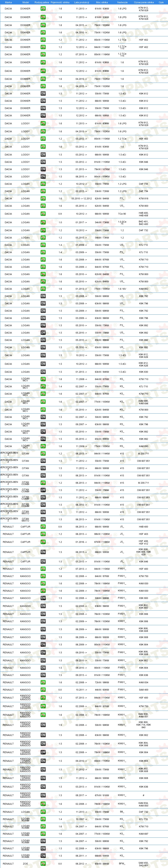
Task: Click engine code K9K 800, K9K 714, K9K 840
Action: pos(144,725)
